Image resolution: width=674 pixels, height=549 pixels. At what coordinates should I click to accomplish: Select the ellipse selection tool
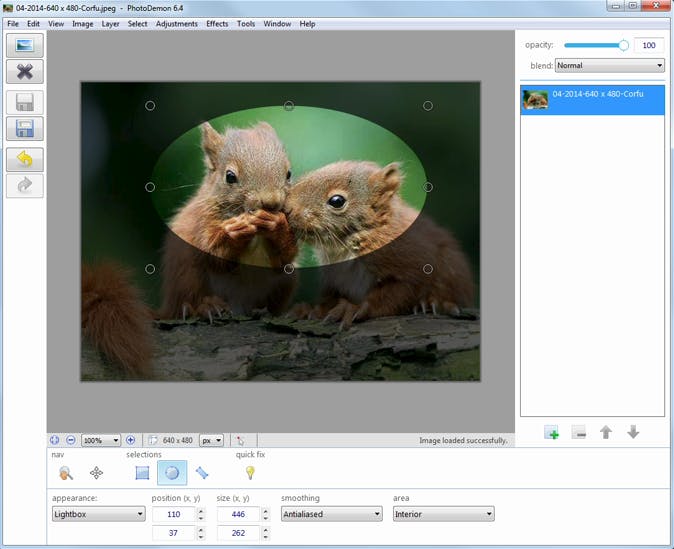coord(172,473)
